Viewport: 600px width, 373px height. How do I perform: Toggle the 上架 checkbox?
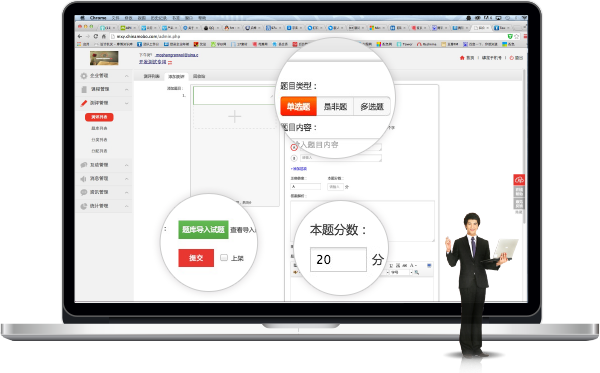click(224, 257)
